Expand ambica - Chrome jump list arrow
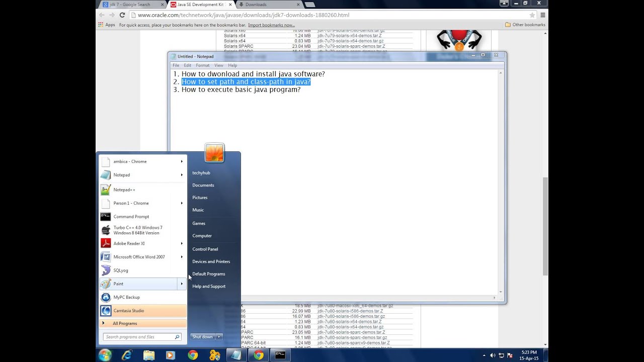Image resolution: width=644 pixels, height=362 pixels. [182, 161]
